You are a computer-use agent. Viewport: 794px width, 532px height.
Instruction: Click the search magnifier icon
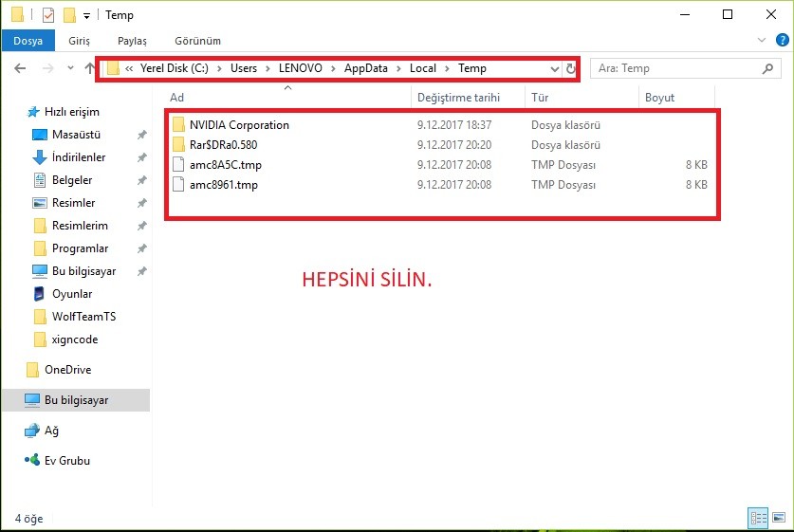tap(767, 68)
